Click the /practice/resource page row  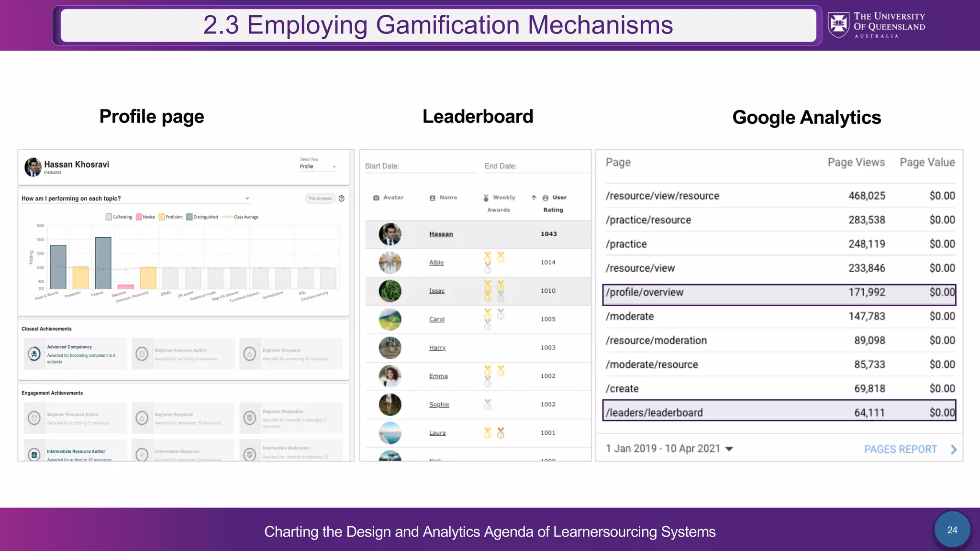tap(780, 220)
